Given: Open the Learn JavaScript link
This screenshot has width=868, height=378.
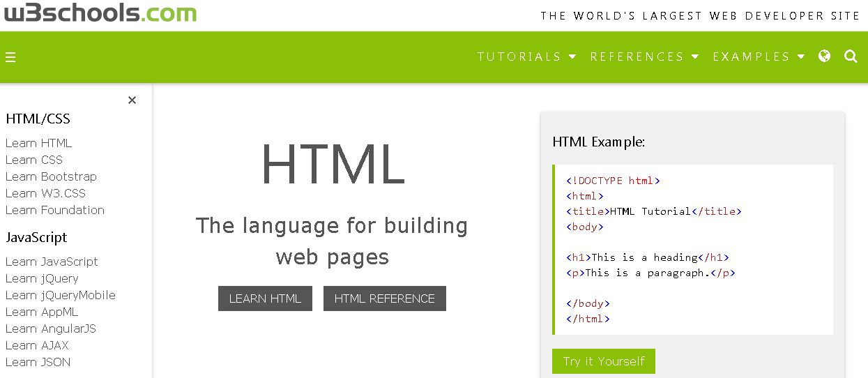Looking at the screenshot, I should click(x=52, y=262).
